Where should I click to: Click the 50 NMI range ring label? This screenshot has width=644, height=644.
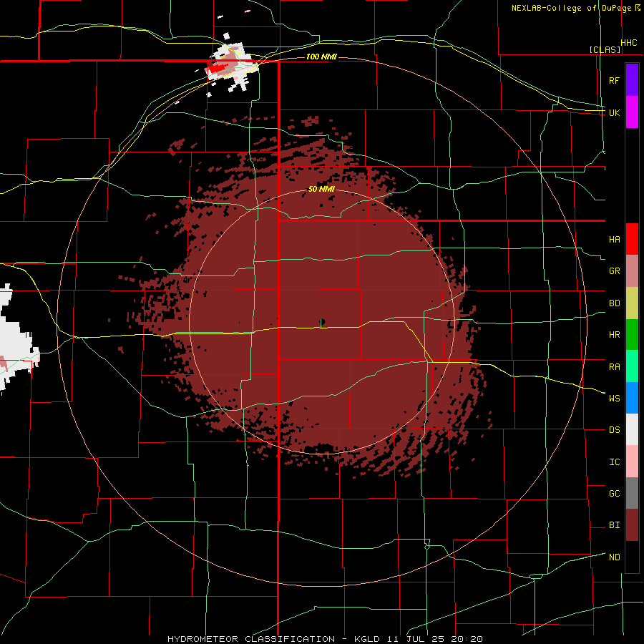point(321,189)
